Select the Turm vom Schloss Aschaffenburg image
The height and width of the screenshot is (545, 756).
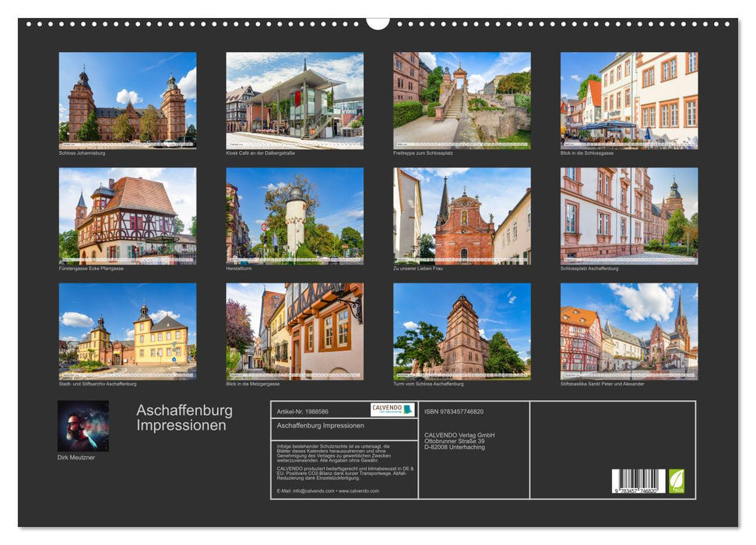point(462,331)
